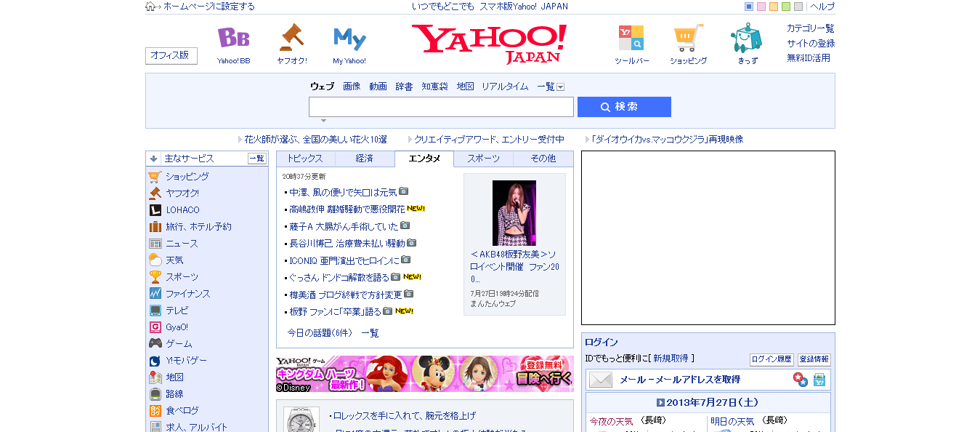This screenshot has height=432, width=980.
Task: Open the 新規取得 link
Action: click(x=670, y=359)
